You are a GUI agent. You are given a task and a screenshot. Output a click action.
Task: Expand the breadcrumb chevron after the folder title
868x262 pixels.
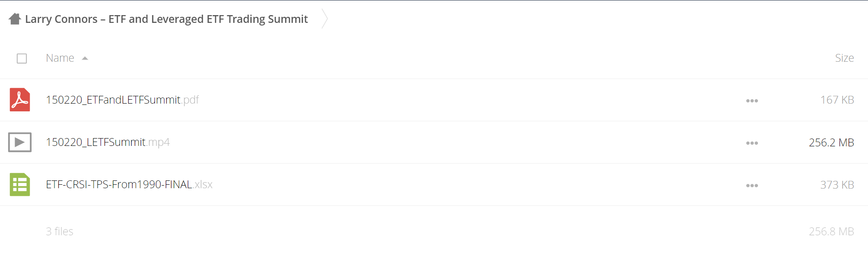tap(325, 19)
